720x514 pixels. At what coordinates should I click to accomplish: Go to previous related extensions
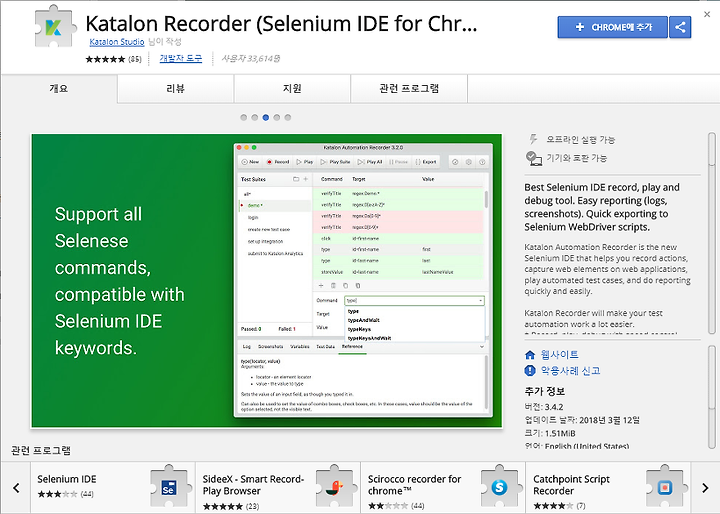tap(16, 488)
